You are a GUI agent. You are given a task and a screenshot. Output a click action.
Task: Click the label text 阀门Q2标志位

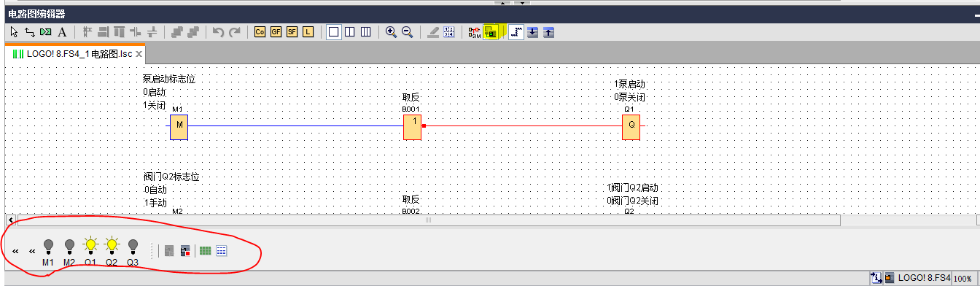pos(171,177)
